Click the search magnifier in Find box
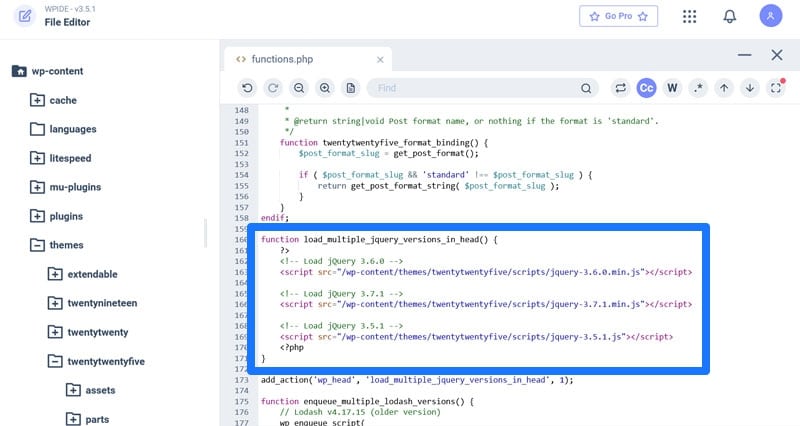 (x=586, y=88)
